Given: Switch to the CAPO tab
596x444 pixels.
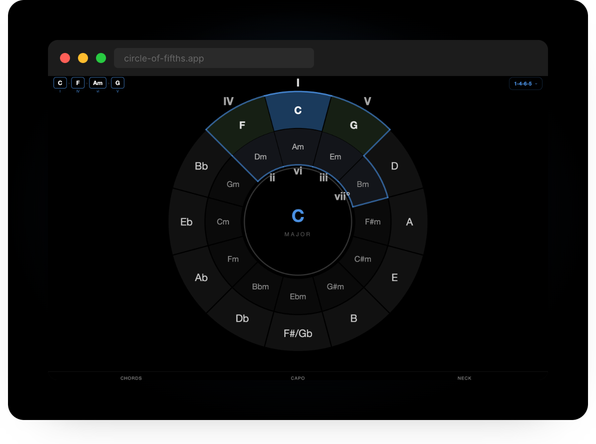Looking at the screenshot, I should (x=298, y=378).
